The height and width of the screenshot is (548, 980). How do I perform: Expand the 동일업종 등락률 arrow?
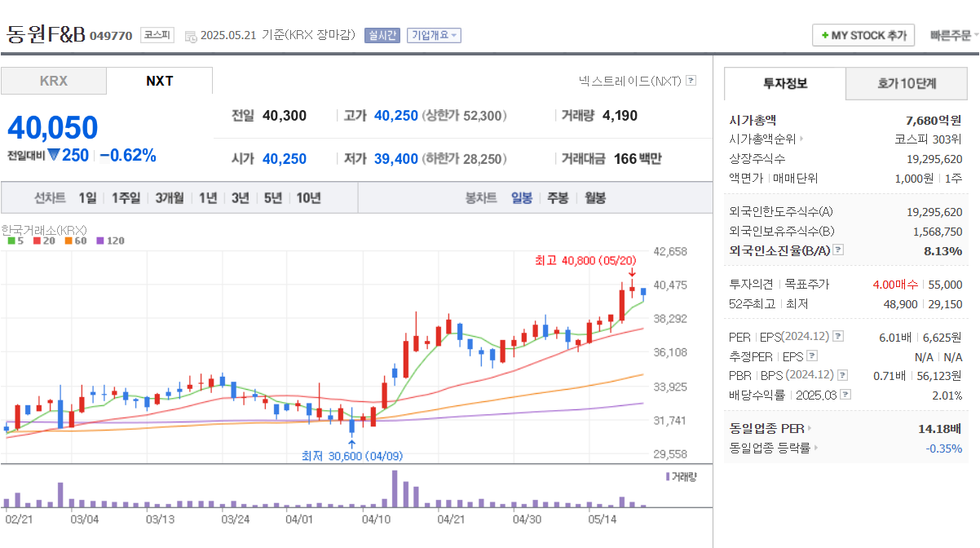click(x=816, y=448)
